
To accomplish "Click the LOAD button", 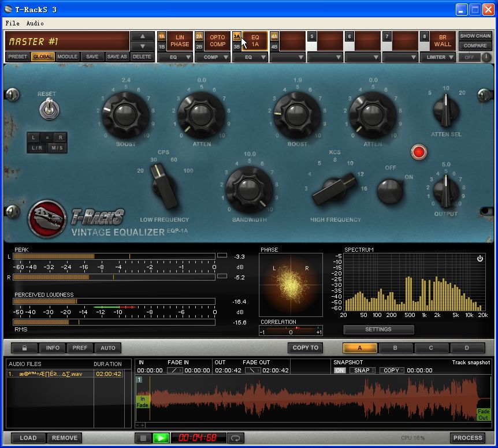I will click(x=28, y=438).
